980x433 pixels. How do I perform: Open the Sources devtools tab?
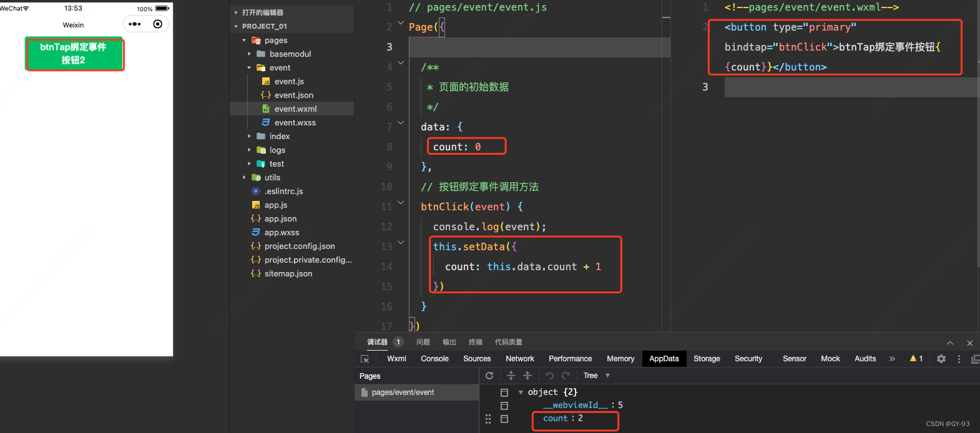477,359
